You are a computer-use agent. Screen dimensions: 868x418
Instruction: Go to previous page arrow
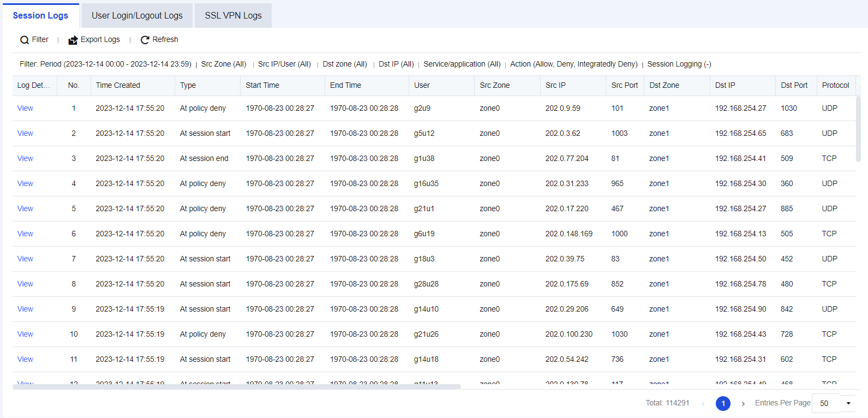coord(703,403)
